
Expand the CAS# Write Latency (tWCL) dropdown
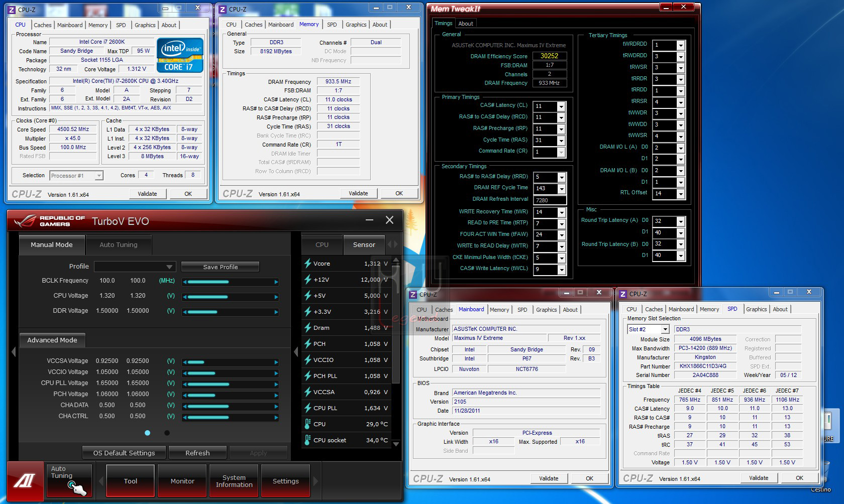[x=561, y=270]
